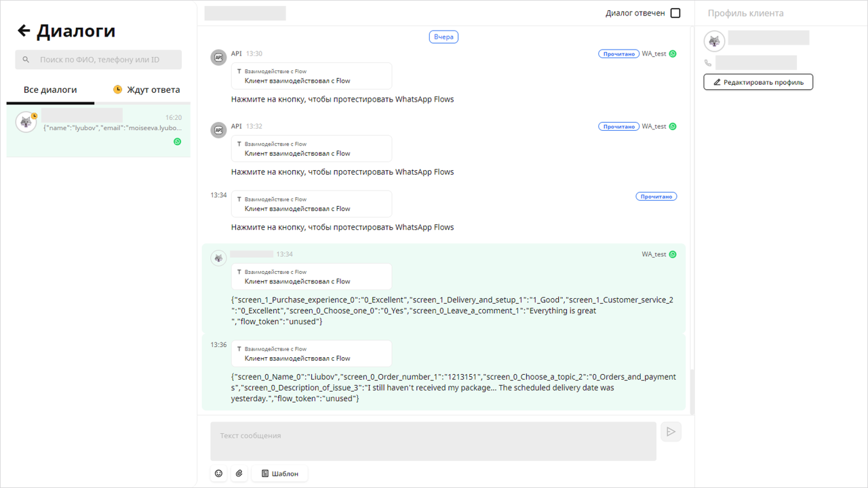Screen dimensions: 868x488
Task: Open the Ждут ответа tab
Action: (146, 89)
